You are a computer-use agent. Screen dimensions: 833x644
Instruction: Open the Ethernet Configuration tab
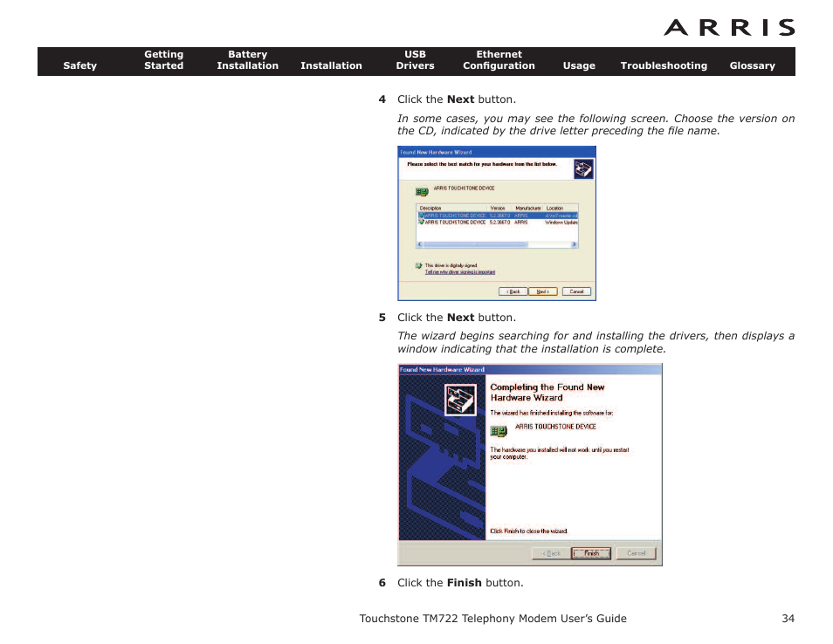[x=499, y=60]
